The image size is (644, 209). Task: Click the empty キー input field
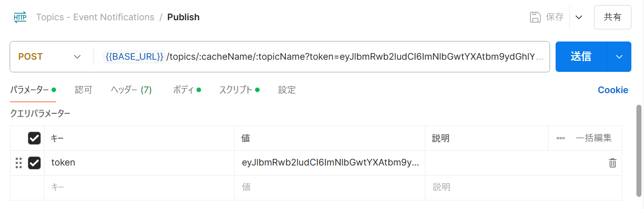139,187
